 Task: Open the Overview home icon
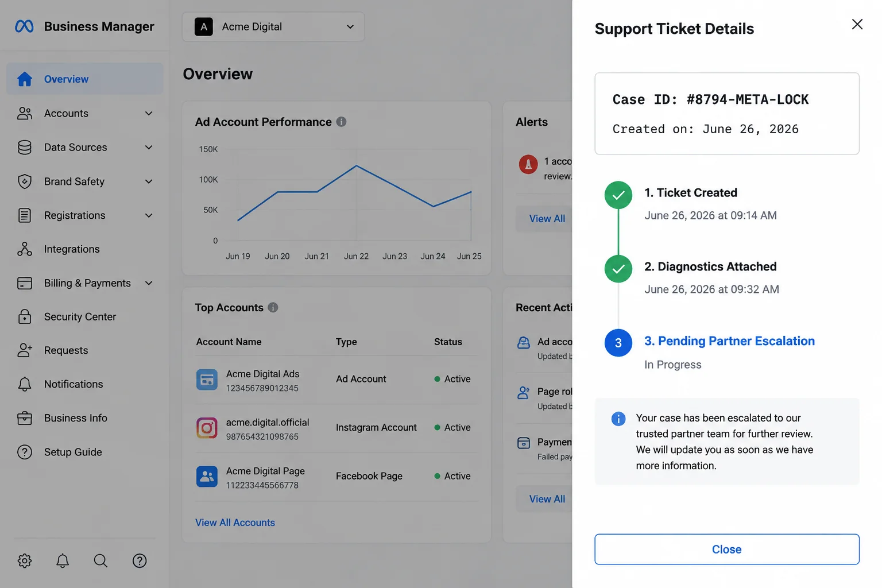[x=25, y=79]
